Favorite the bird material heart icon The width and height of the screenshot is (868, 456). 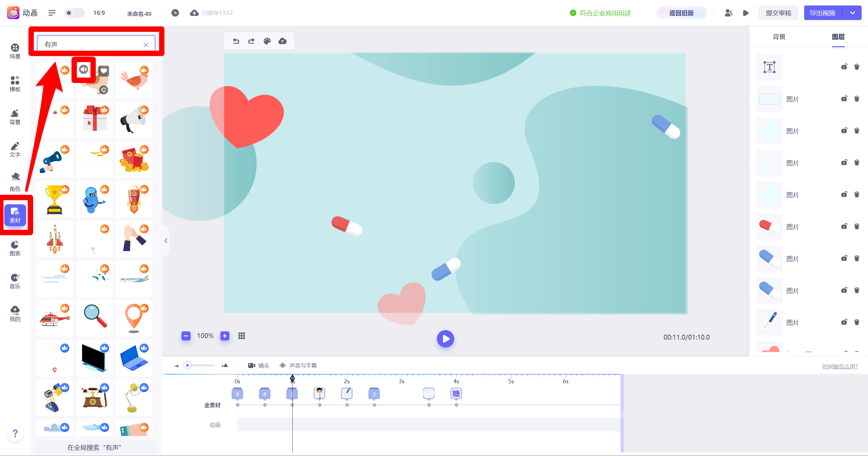click(x=103, y=71)
